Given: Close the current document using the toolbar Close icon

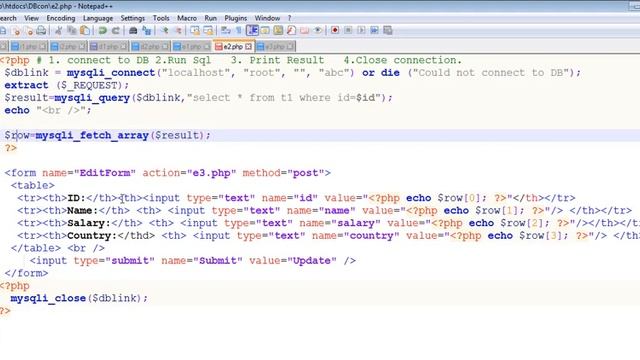Looking at the screenshot, I should click(x=16, y=31).
